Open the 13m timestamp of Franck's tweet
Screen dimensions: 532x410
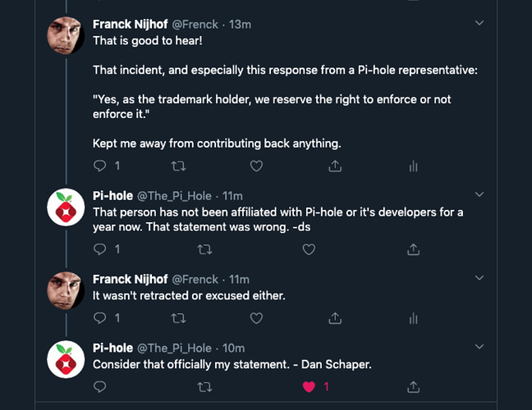pyautogui.click(x=240, y=25)
